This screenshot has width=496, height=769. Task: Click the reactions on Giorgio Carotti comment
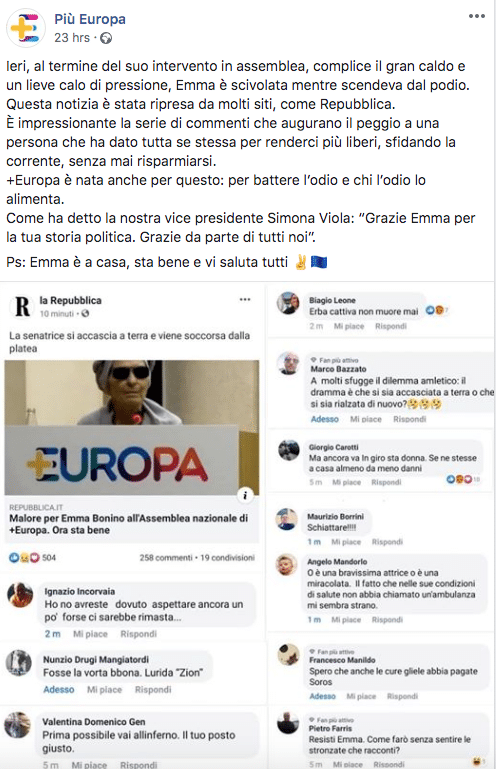pyautogui.click(x=463, y=479)
